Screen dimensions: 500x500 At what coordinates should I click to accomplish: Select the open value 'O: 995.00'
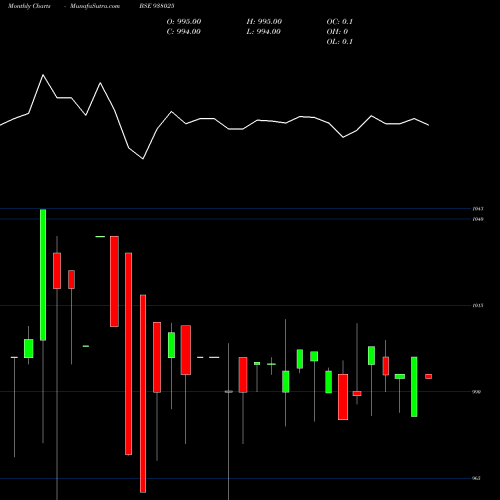[184, 22]
